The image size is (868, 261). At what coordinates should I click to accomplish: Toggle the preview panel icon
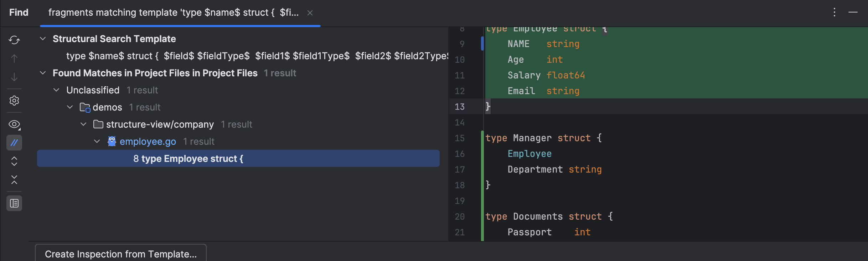click(x=14, y=203)
